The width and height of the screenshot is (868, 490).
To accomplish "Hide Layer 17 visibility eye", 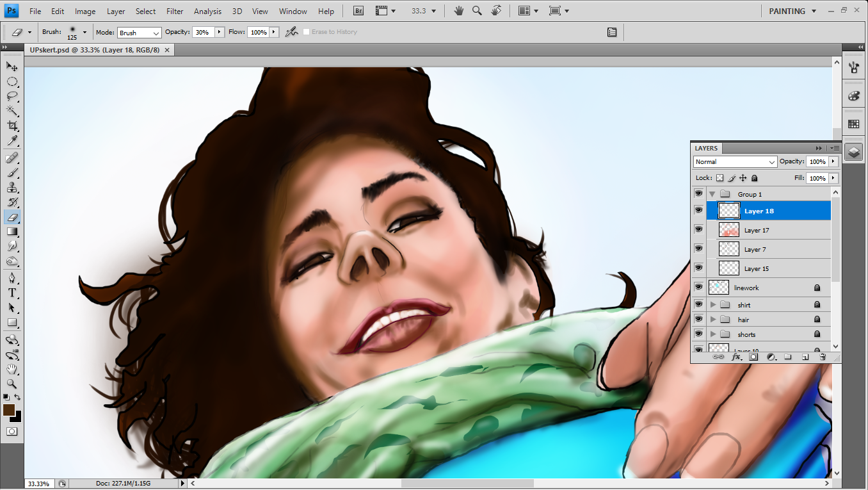I will tap(698, 229).
